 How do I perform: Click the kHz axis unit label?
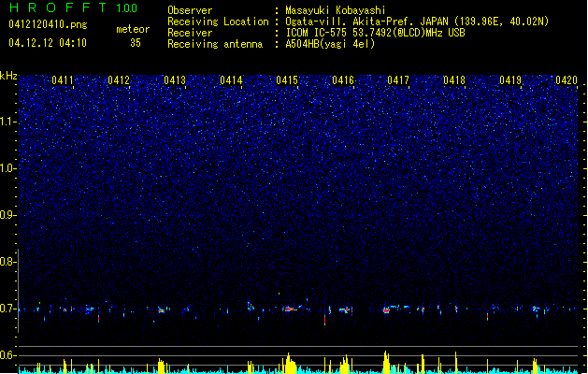(8, 76)
